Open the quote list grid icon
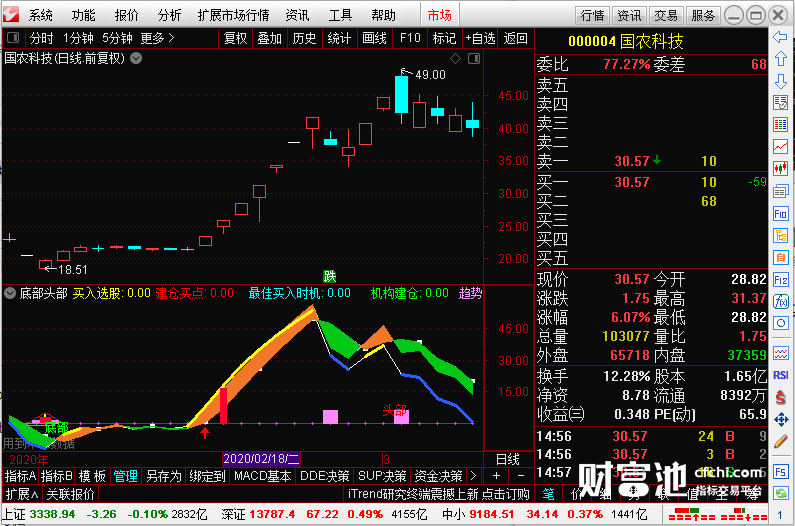795x526 pixels. point(780,124)
